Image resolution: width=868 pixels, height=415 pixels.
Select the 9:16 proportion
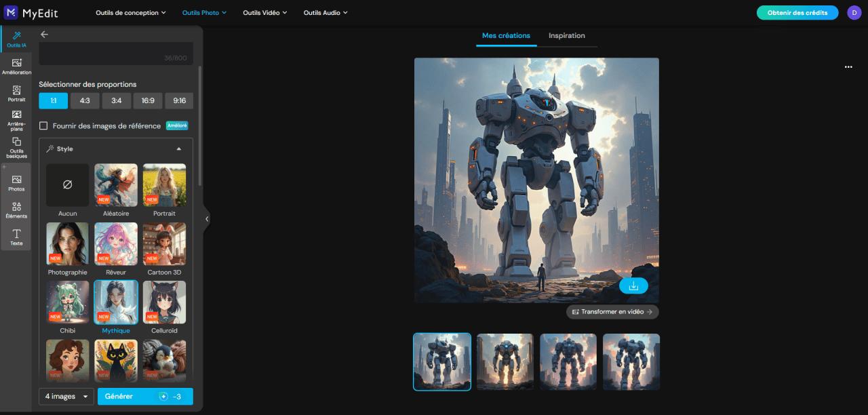179,100
